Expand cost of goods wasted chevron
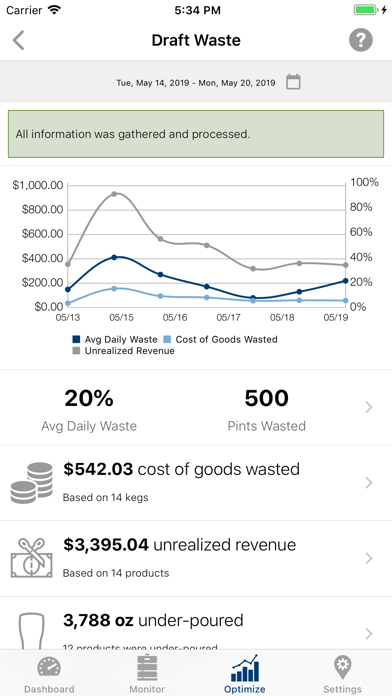Viewport: 392px width, 696px height. (x=368, y=482)
